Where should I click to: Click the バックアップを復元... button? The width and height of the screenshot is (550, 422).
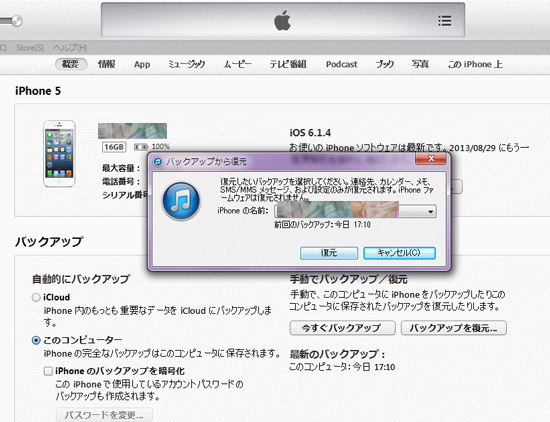(x=454, y=328)
